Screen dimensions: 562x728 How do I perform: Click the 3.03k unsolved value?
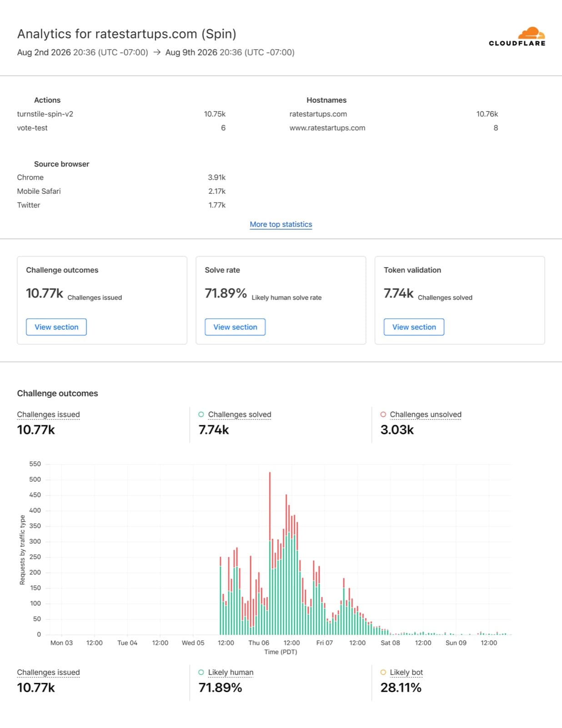click(x=397, y=430)
